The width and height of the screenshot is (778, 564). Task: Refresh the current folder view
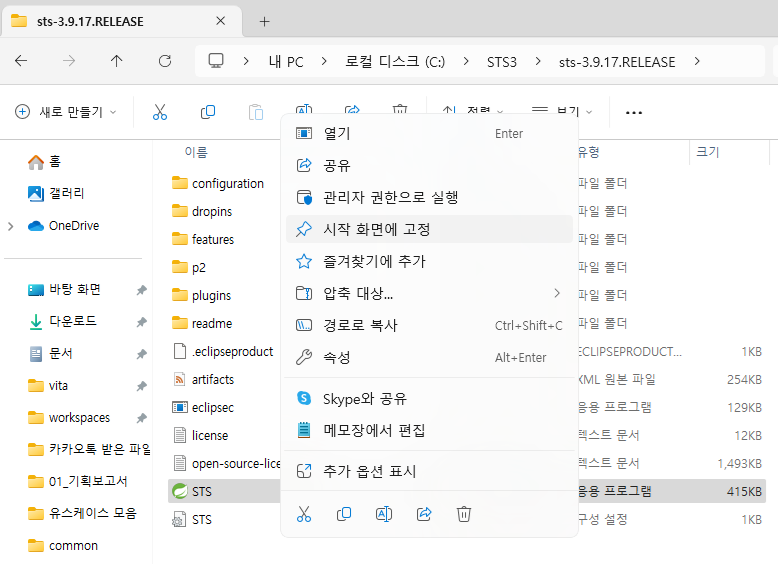click(165, 61)
